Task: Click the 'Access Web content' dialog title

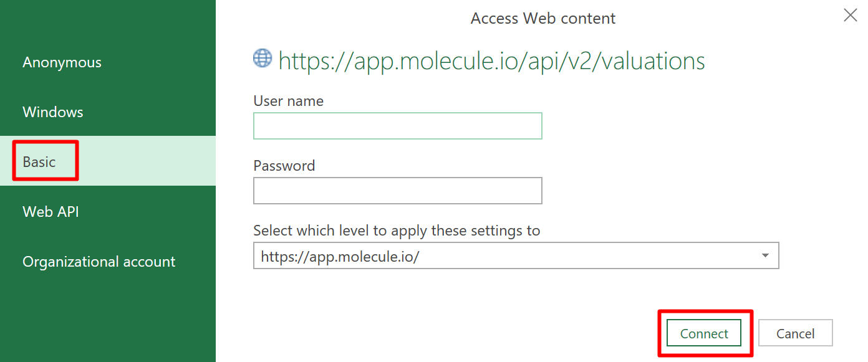Action: [x=542, y=19]
